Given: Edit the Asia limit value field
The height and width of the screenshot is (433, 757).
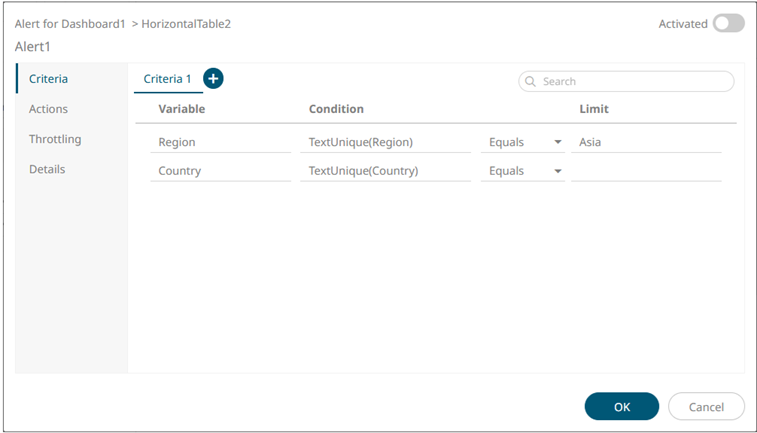Looking at the screenshot, I should click(x=646, y=142).
